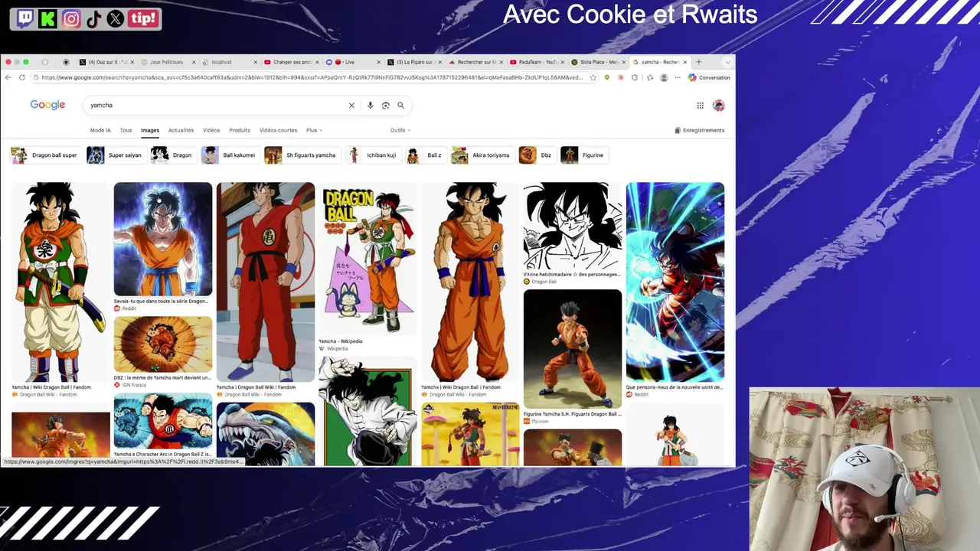Switch to the Actualités tab
Viewport: 980px width, 551px height.
click(x=181, y=130)
